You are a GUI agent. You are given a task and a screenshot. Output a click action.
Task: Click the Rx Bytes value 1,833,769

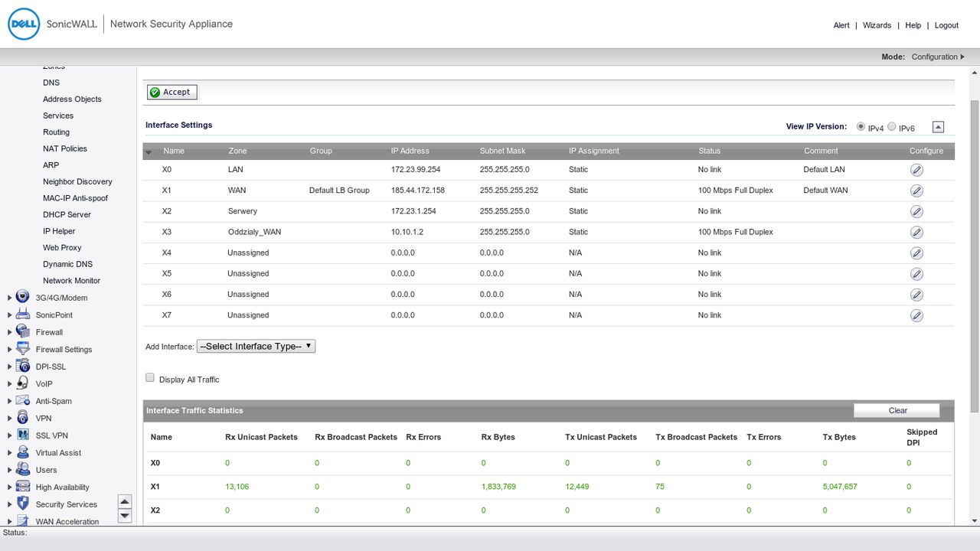coord(498,486)
